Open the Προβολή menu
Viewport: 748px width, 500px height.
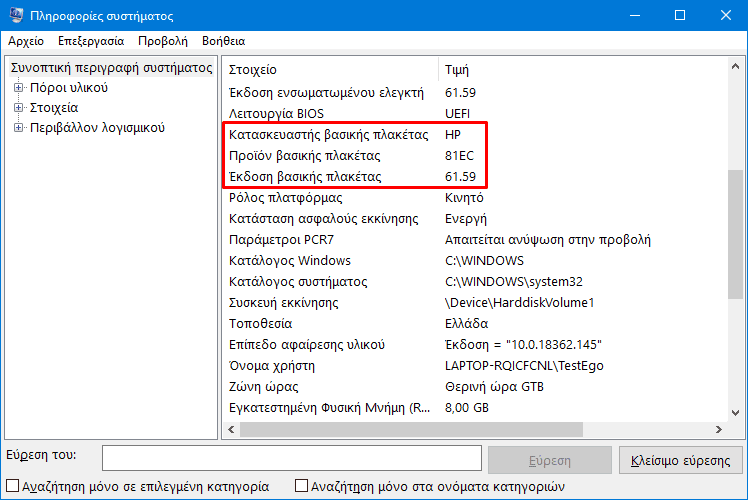163,41
